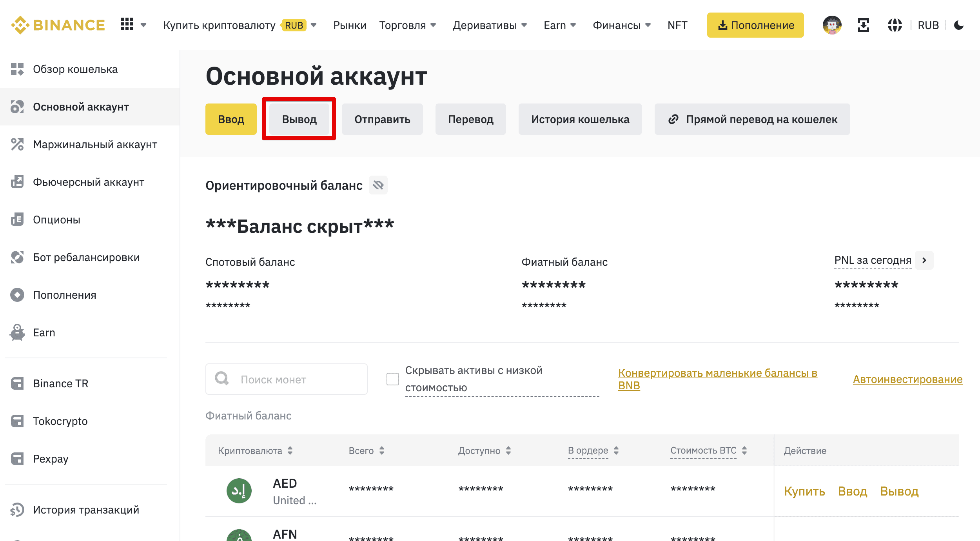980x541 pixels.
Task: Expand the Деривативы menu dropdown
Action: click(x=524, y=25)
